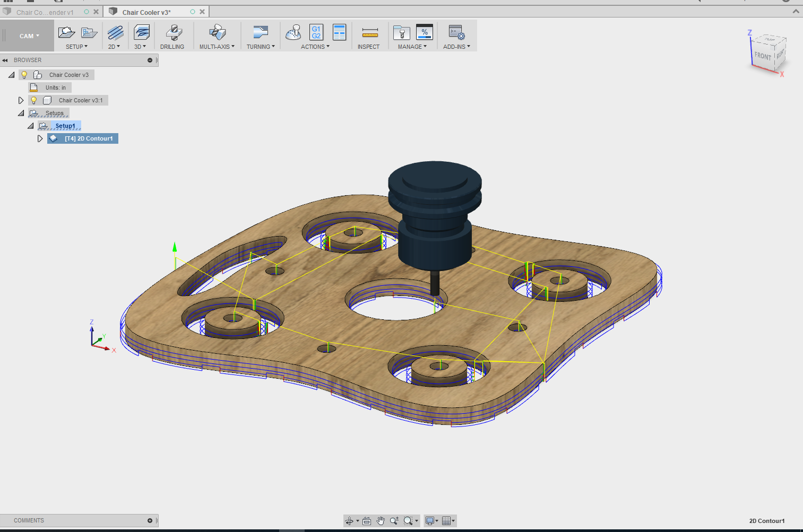Click the Orbit tool in navigation bar

[349, 521]
